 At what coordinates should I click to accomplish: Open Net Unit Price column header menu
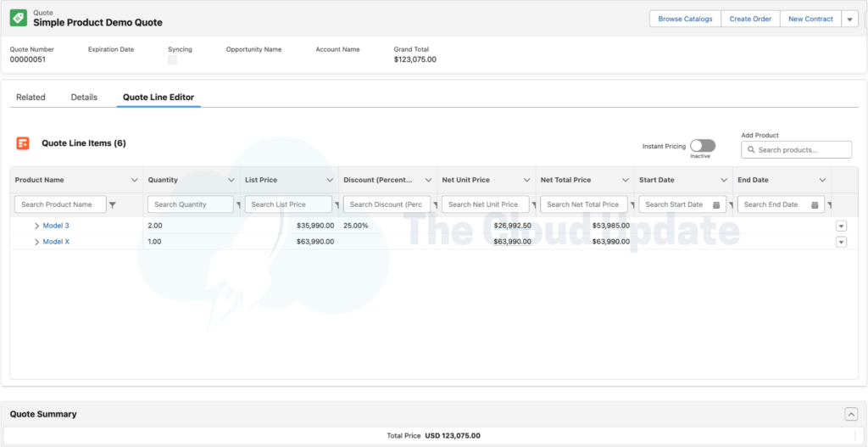(527, 180)
